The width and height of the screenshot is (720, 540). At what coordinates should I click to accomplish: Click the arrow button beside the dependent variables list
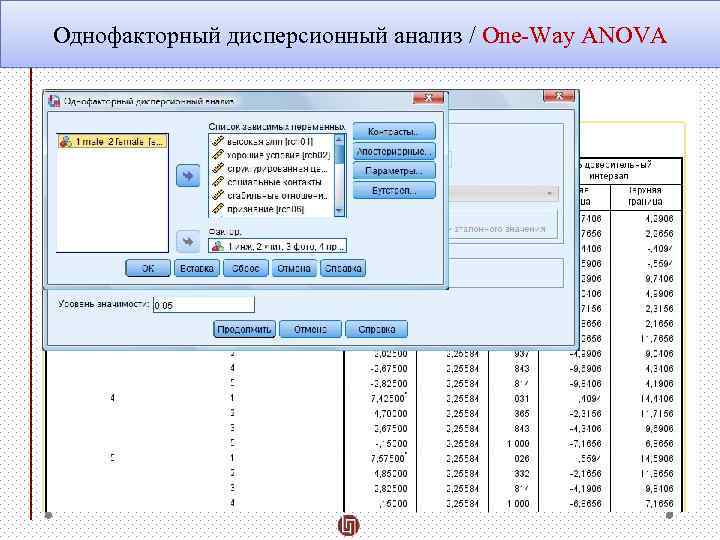188,175
